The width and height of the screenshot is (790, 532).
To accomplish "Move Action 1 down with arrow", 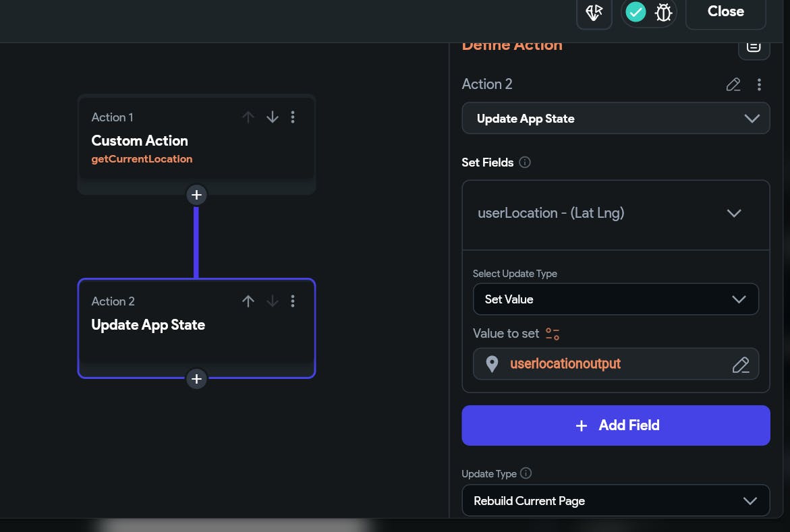I will 273,117.
